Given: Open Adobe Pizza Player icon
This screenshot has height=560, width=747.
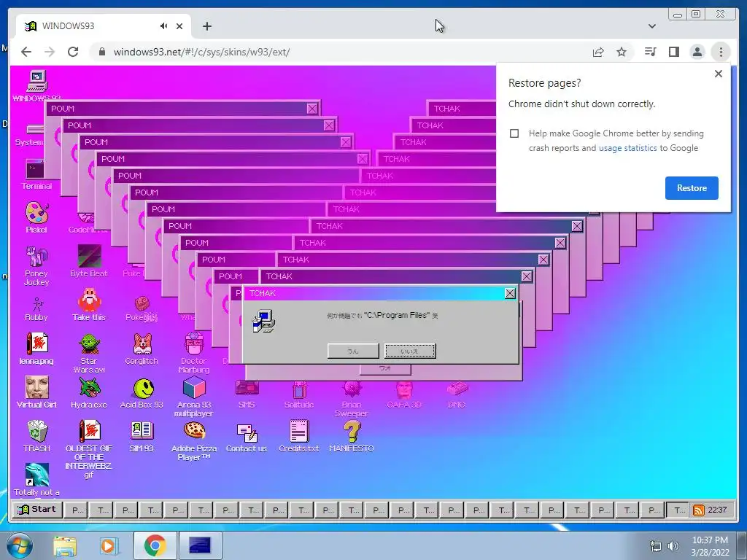Looking at the screenshot, I should (x=194, y=440).
